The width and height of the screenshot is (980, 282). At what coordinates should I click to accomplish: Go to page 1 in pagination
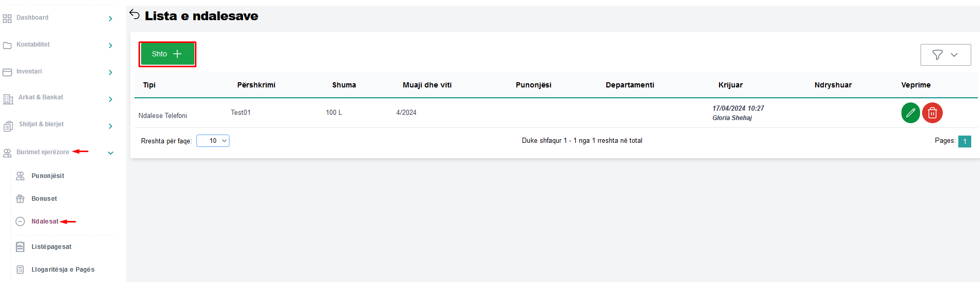(x=964, y=141)
